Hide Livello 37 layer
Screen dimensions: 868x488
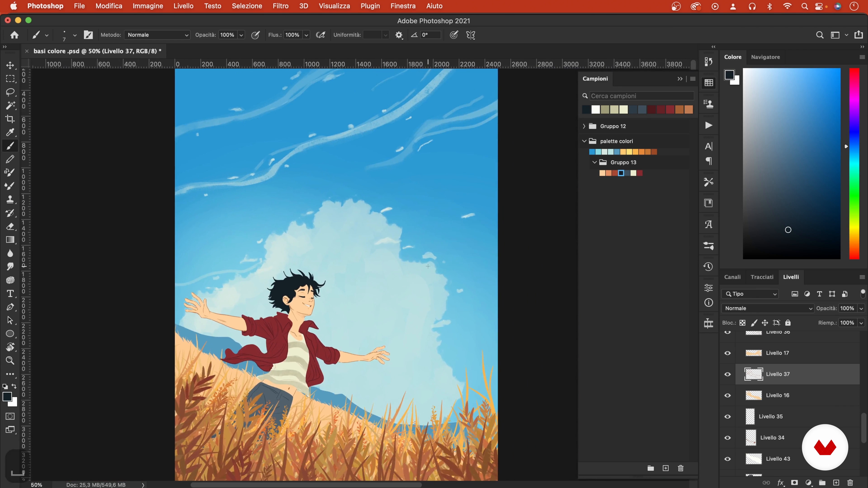pyautogui.click(x=728, y=374)
